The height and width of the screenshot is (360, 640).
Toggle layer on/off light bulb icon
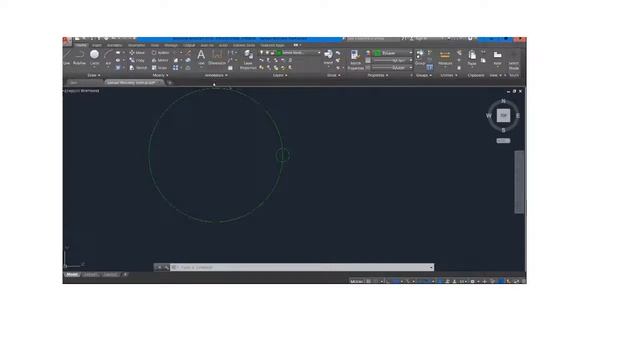tap(262, 53)
